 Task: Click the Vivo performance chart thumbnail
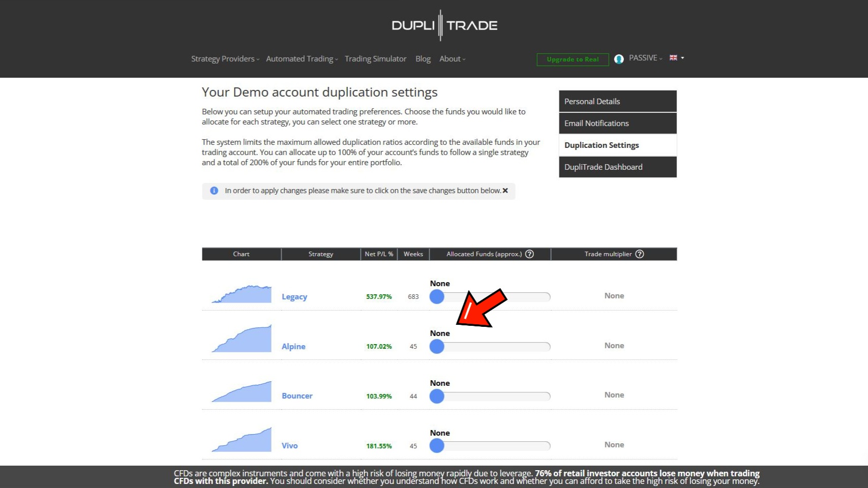(242, 440)
